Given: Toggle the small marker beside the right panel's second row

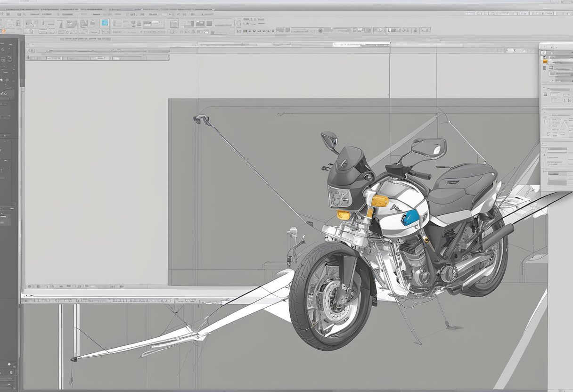Looking at the screenshot, I should click(x=544, y=57).
